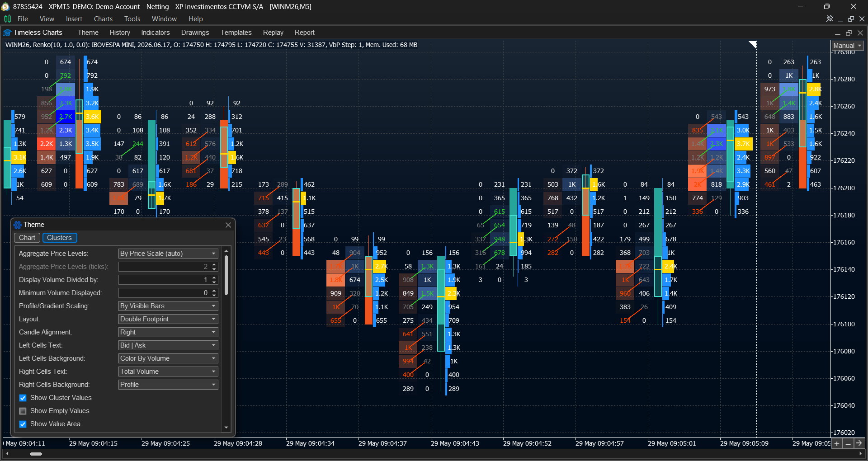Restore the WINM26 chart child window
Image resolution: width=868 pixels, height=461 pixels.
coord(851,19)
